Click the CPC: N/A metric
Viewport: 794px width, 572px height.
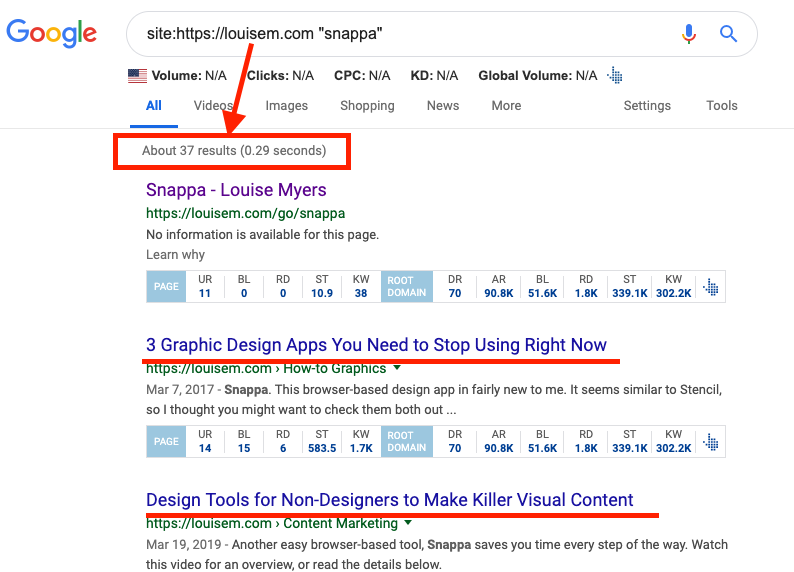click(362, 75)
